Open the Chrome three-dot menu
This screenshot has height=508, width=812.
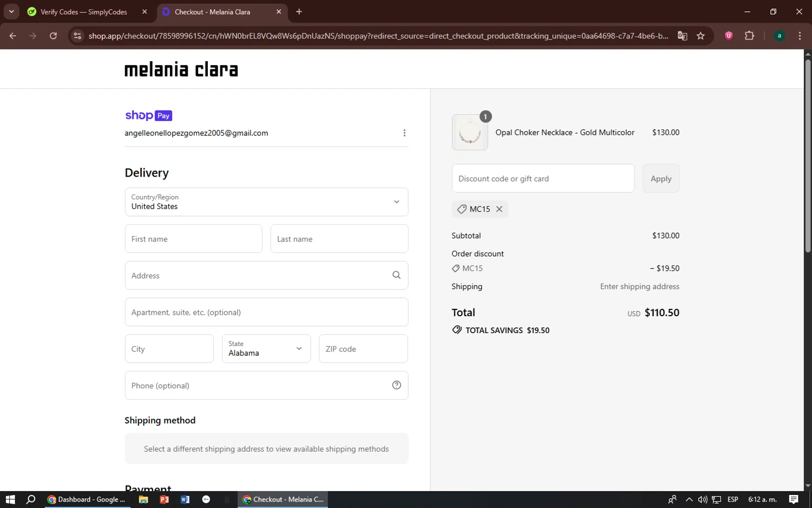[x=800, y=36]
